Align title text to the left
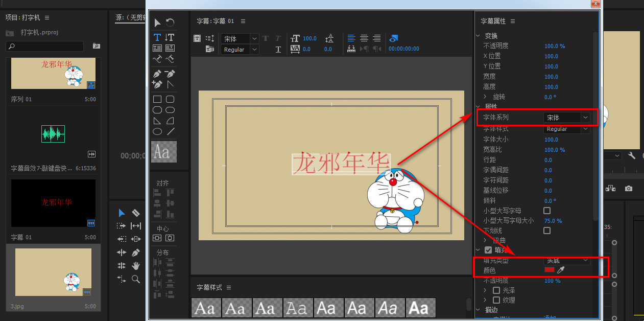This screenshot has height=321, width=644. [x=351, y=38]
